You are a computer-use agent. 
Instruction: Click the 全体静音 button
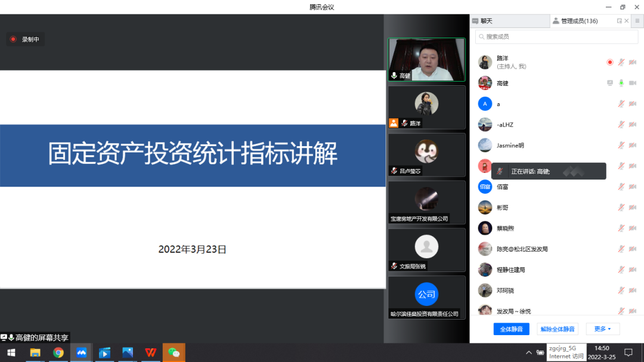tap(511, 329)
